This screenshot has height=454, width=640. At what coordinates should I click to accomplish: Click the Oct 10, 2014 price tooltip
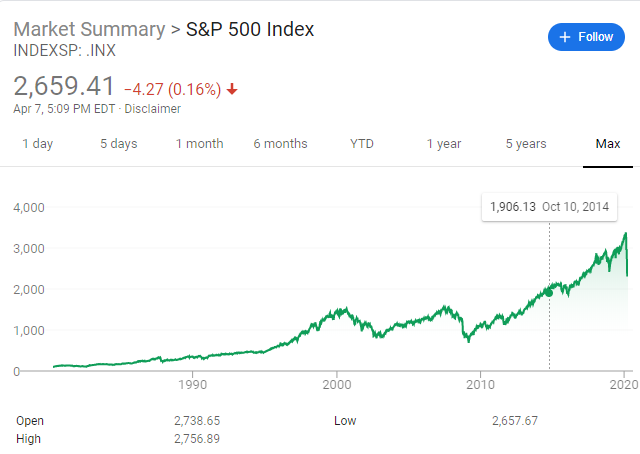[549, 207]
